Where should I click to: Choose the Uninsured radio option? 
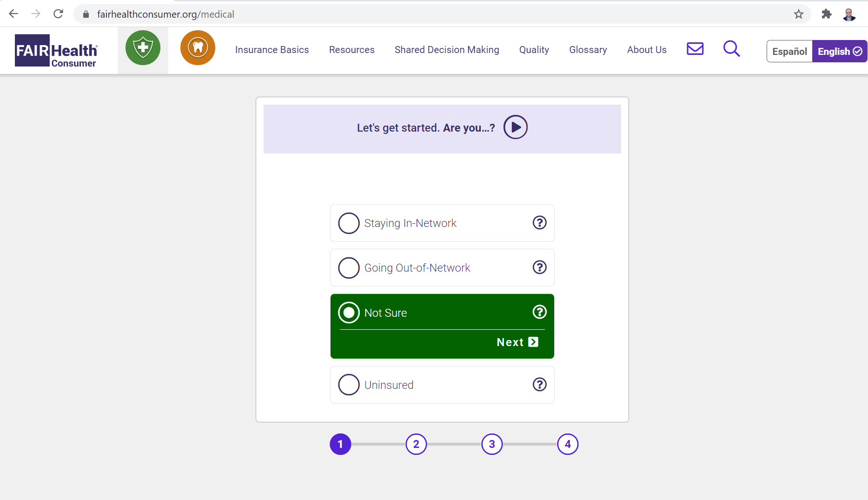click(x=349, y=385)
